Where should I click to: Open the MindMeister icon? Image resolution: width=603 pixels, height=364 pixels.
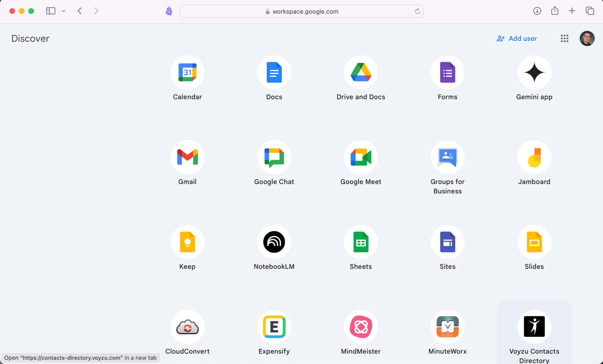point(361,327)
